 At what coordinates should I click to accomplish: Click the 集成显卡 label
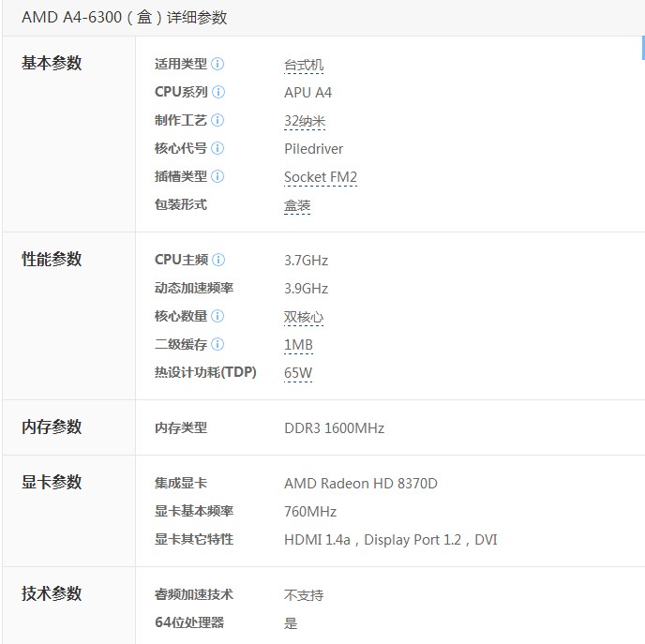(x=181, y=483)
